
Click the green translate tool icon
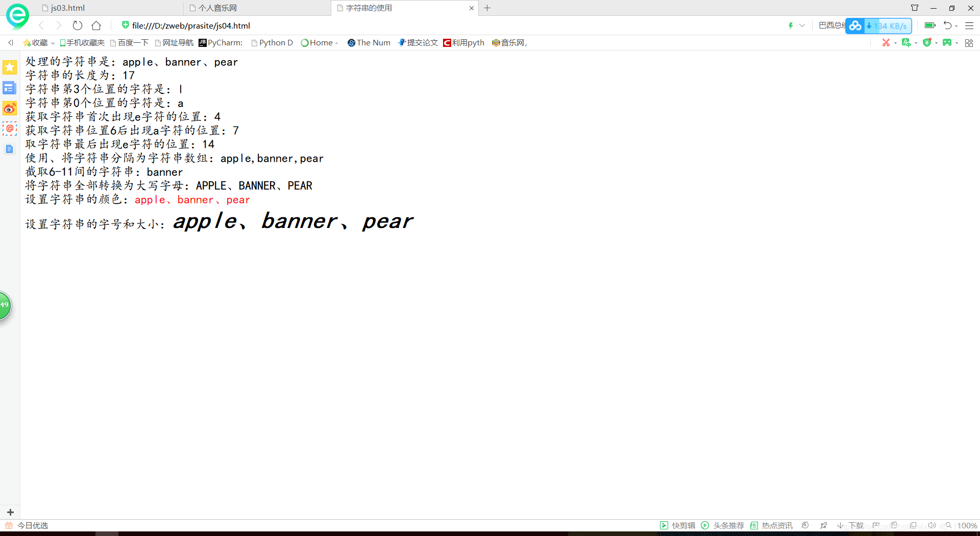pyautogui.click(x=906, y=43)
